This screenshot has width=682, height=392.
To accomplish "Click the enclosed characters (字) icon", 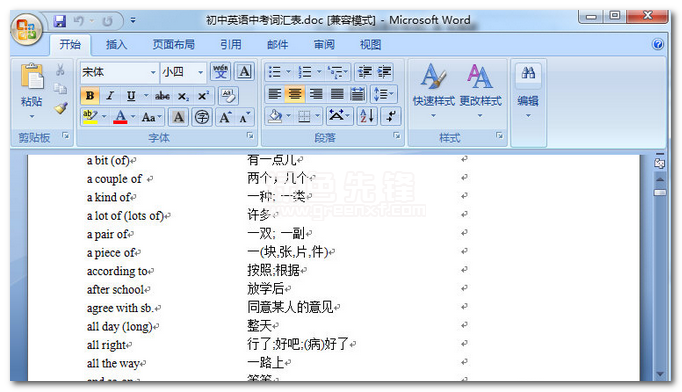I will [x=202, y=117].
